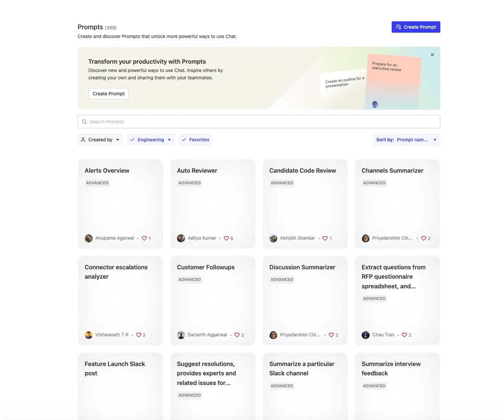Screen dimensions: 504x420
Task: Click the heart icon on Alerts Overview card
Action: (x=145, y=238)
